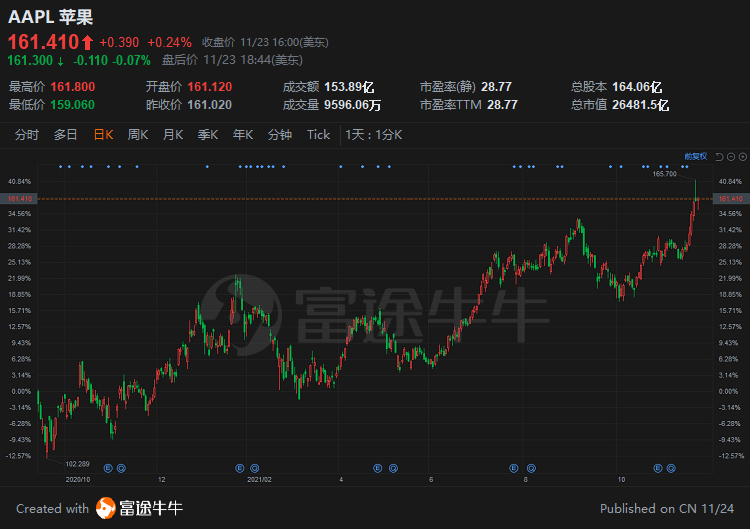
Task: Select the 月K monthly chart tab
Action: tap(173, 135)
